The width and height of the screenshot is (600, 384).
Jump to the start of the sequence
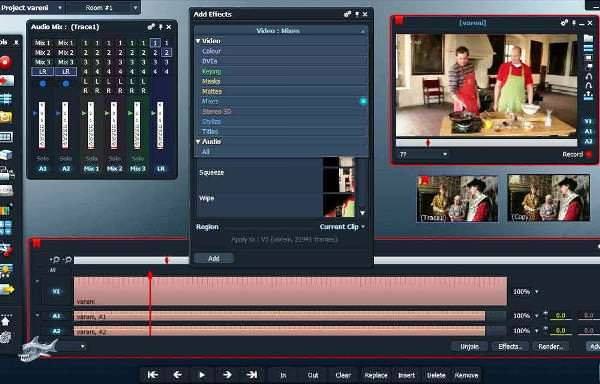(153, 375)
